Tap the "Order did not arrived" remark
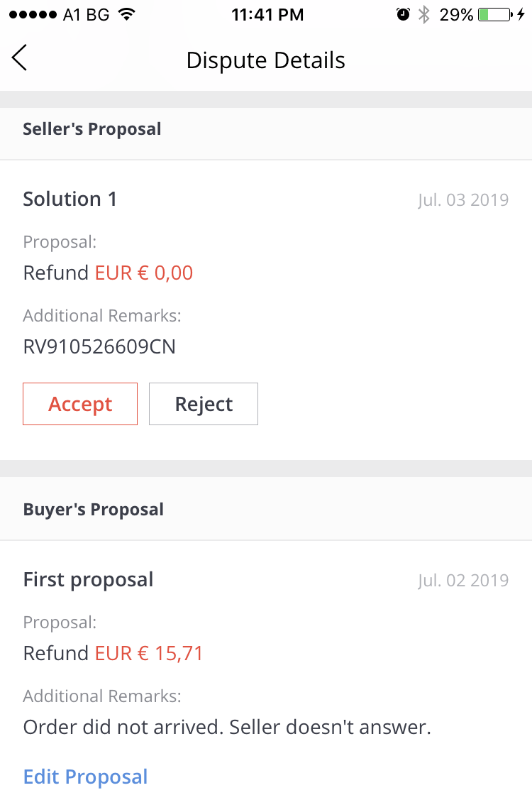The image size is (532, 800). coord(227,727)
